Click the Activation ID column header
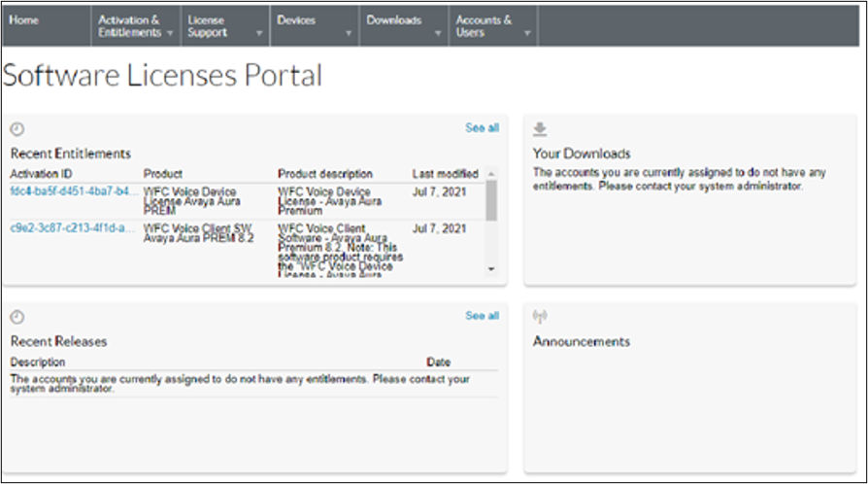The width and height of the screenshot is (868, 484). pyautogui.click(x=42, y=174)
